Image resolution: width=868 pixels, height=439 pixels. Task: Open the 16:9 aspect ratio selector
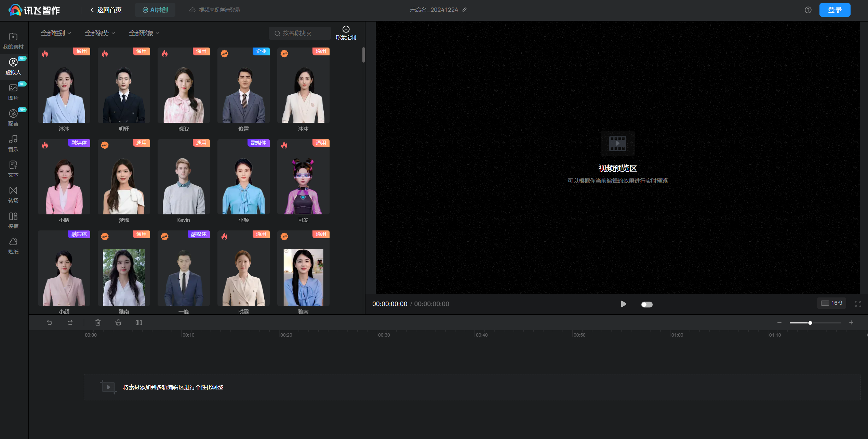831,303
